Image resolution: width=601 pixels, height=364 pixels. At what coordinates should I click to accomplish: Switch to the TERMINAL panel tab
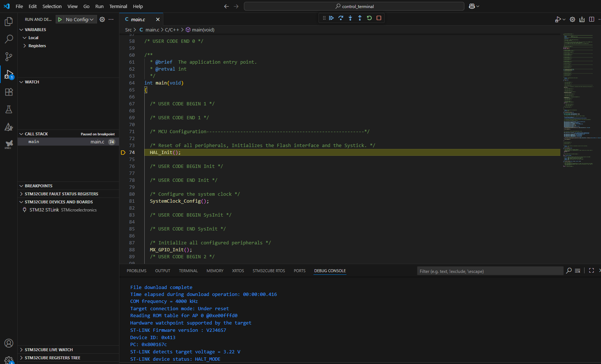point(188,271)
